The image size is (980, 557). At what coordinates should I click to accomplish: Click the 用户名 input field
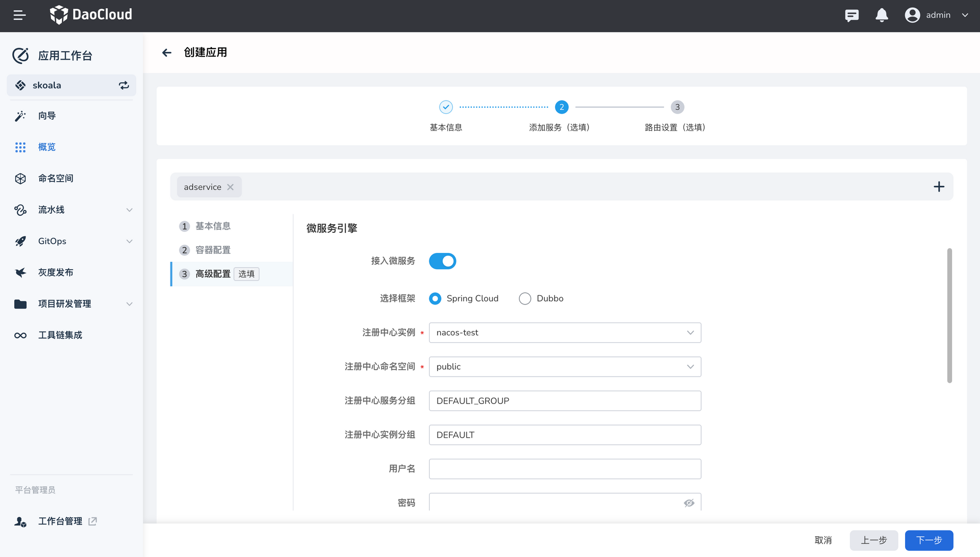tap(565, 469)
